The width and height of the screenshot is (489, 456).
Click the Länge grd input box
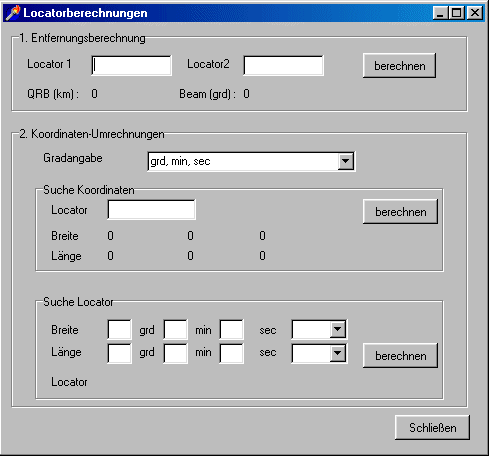[120, 353]
